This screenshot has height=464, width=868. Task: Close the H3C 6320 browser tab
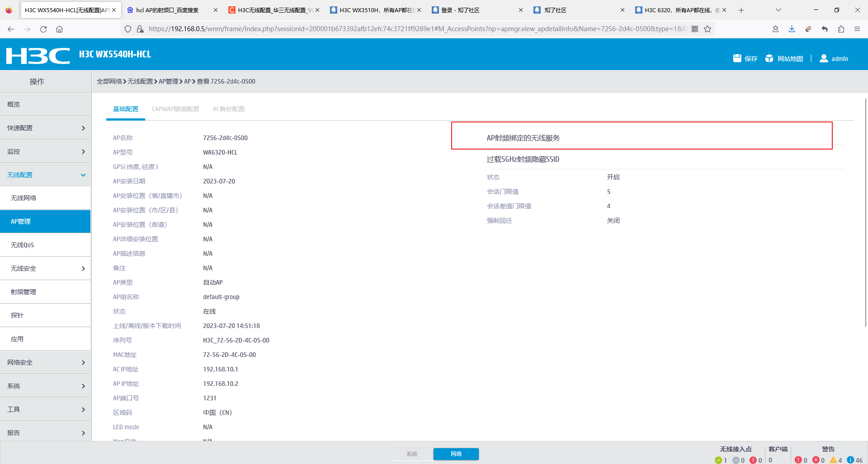coord(724,10)
